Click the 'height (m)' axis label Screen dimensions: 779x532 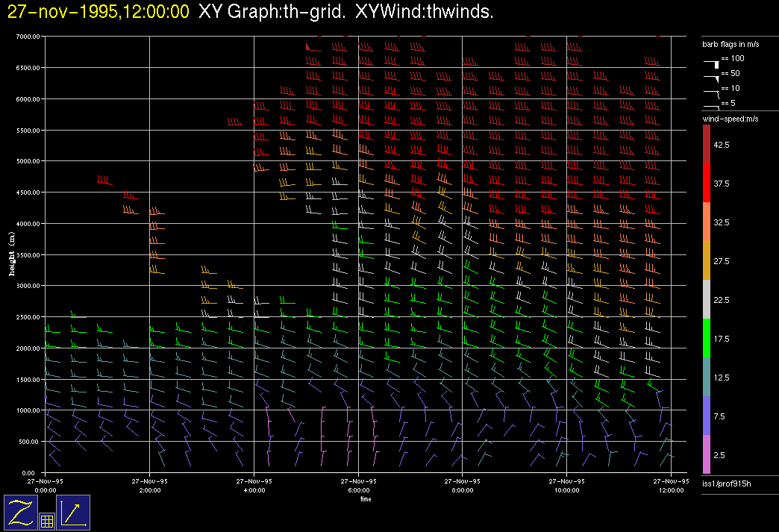click(12, 254)
